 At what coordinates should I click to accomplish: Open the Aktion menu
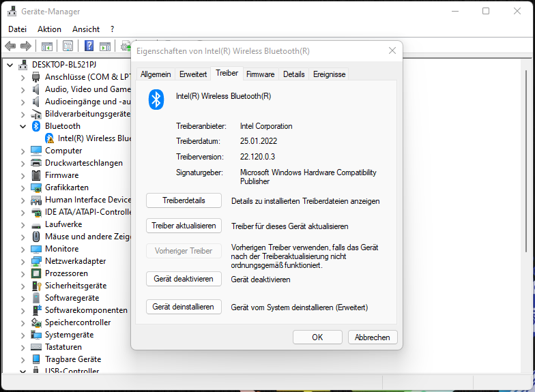tap(49, 29)
